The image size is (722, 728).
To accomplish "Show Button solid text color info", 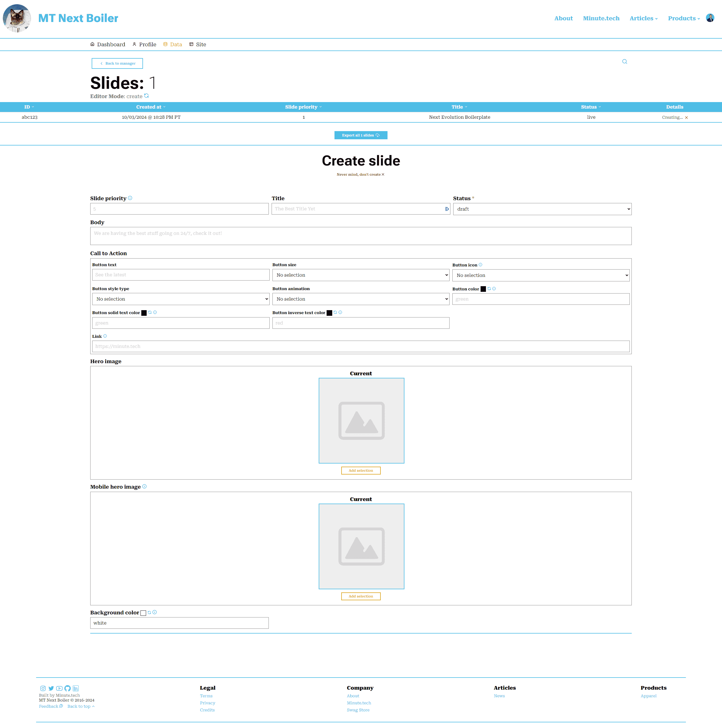I will click(155, 312).
